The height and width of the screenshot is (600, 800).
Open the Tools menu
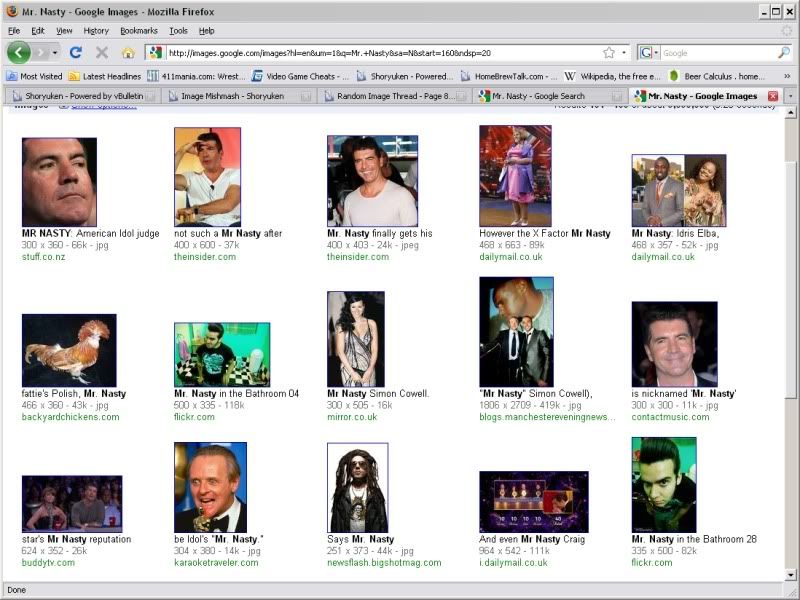pos(178,31)
